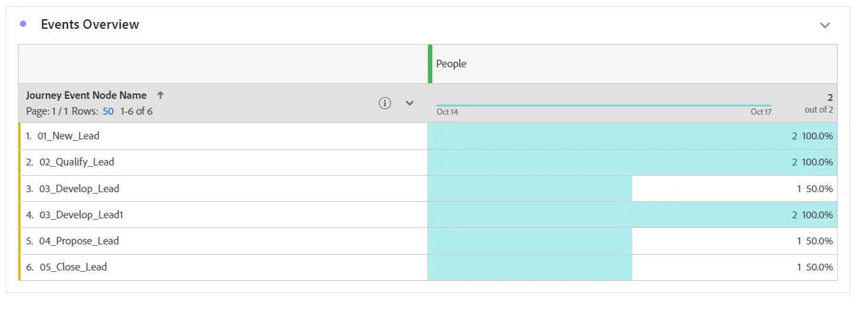
Task: Click the Oct 14 sparkline start label
Action: pyautogui.click(x=447, y=112)
